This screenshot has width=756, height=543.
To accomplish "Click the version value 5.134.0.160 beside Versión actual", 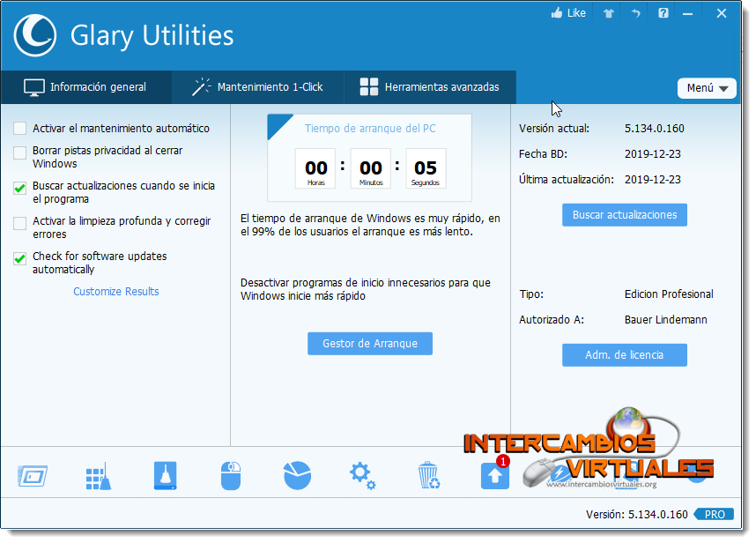I will pos(655,129).
